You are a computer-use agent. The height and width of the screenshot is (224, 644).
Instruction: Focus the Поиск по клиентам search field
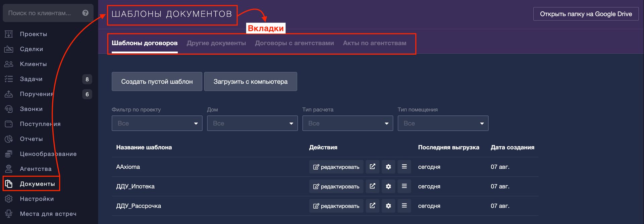[x=40, y=13]
